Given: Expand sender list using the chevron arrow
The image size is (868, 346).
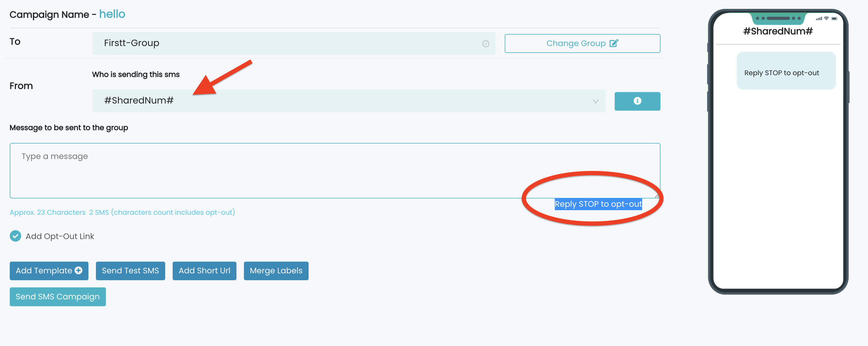Looking at the screenshot, I should click(595, 101).
